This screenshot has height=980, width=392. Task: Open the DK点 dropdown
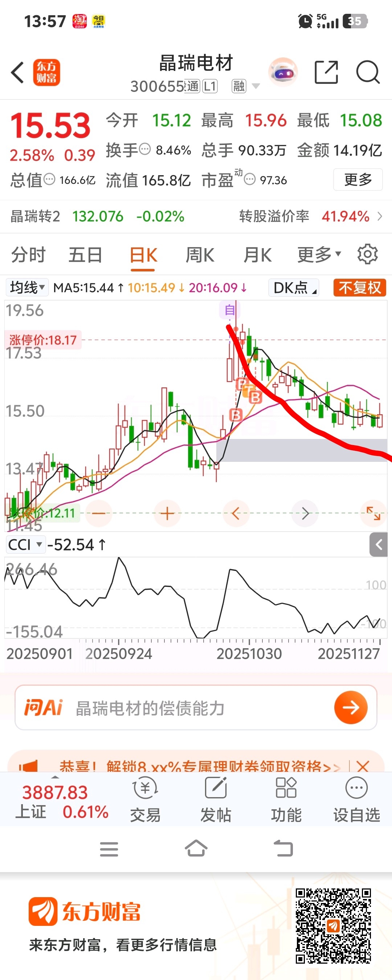coord(294,288)
